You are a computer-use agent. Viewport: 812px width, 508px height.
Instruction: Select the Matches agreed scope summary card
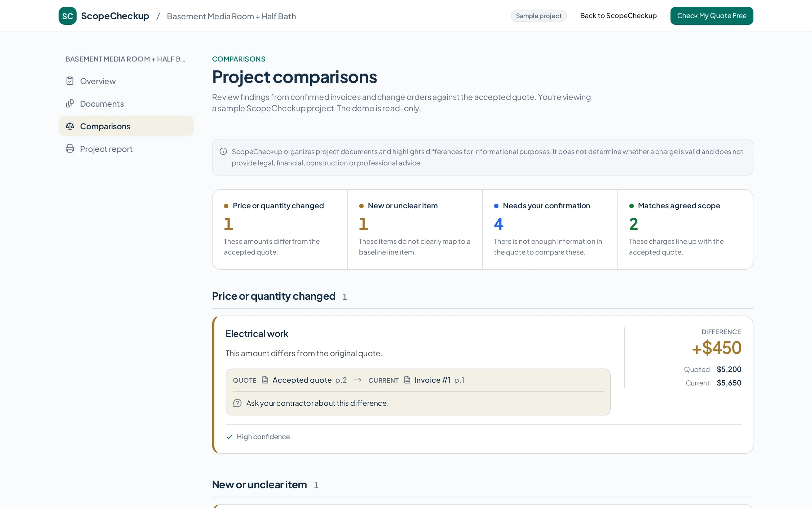click(x=685, y=229)
